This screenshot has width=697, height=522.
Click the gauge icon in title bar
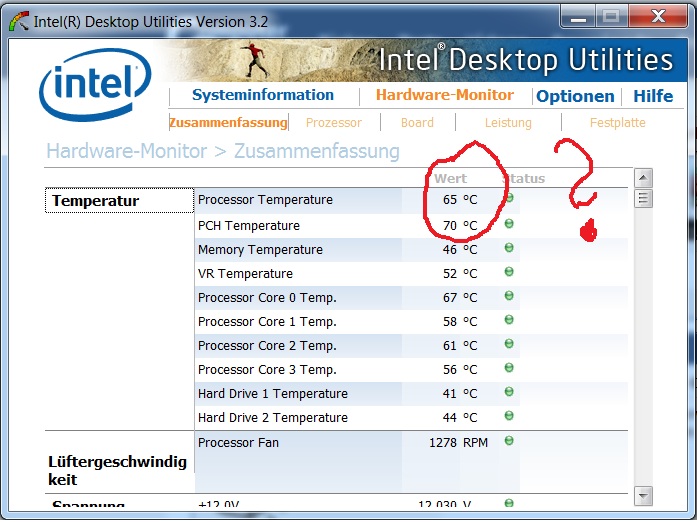[x=19, y=21]
